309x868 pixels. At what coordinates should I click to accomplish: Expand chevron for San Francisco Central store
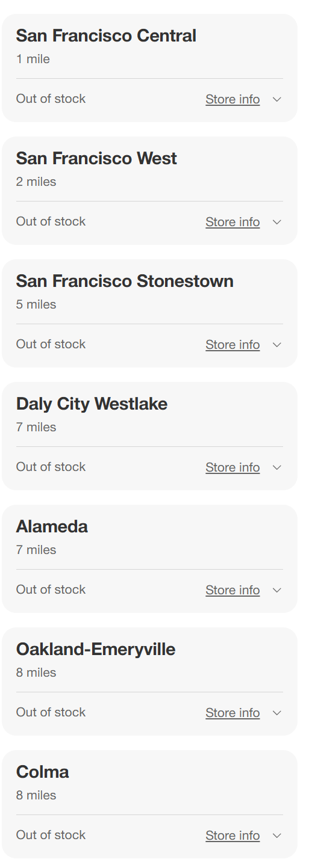click(x=277, y=99)
